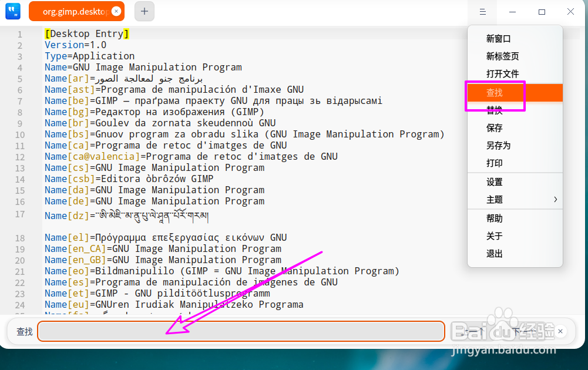Viewport: 588px width, 370px height.
Task: Choose 保存 from the menu
Action: point(515,128)
